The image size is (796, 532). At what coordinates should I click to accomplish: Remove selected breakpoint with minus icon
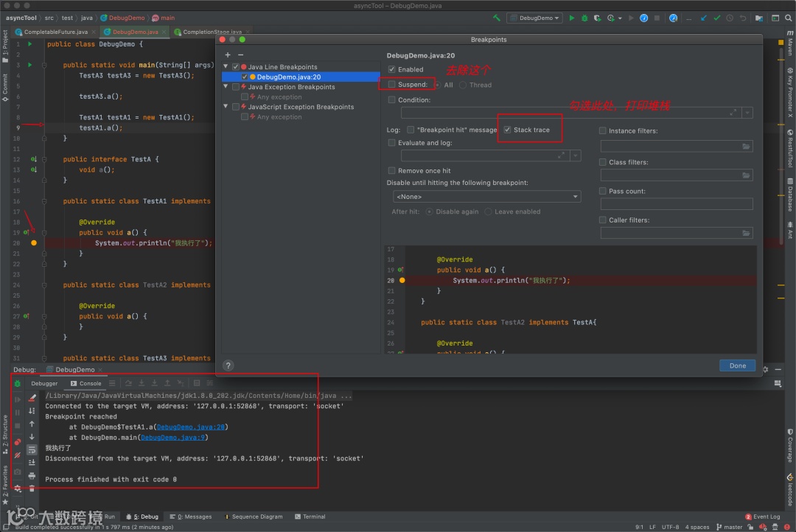coord(240,55)
